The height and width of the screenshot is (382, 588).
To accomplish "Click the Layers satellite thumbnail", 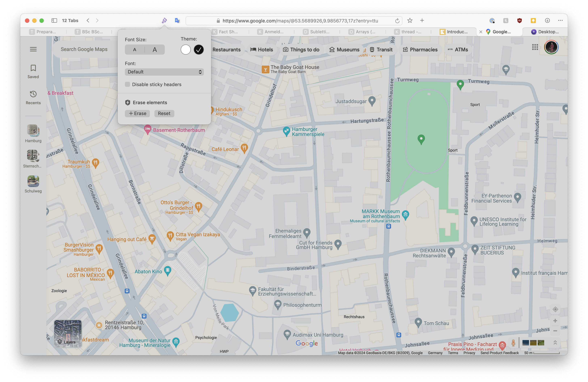I will [68, 334].
